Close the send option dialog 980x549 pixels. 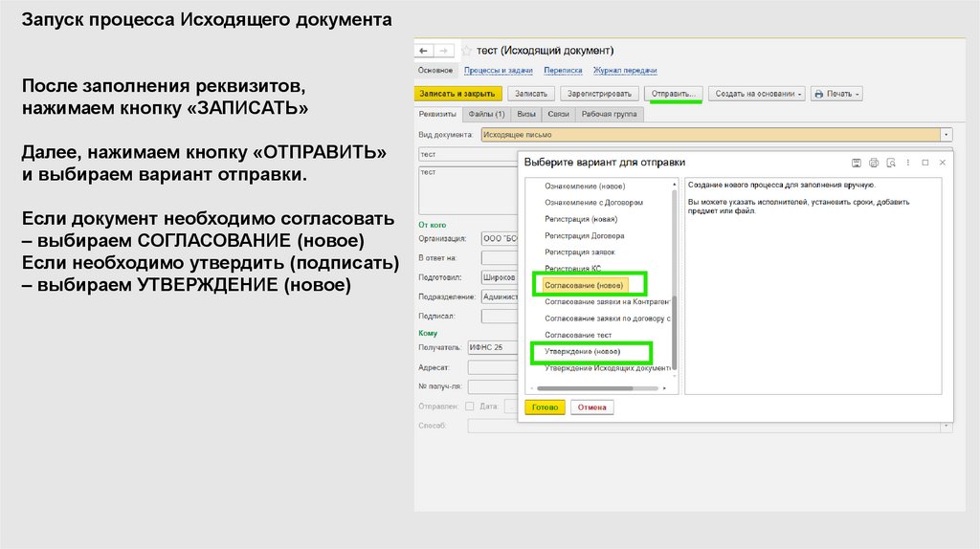(x=943, y=163)
